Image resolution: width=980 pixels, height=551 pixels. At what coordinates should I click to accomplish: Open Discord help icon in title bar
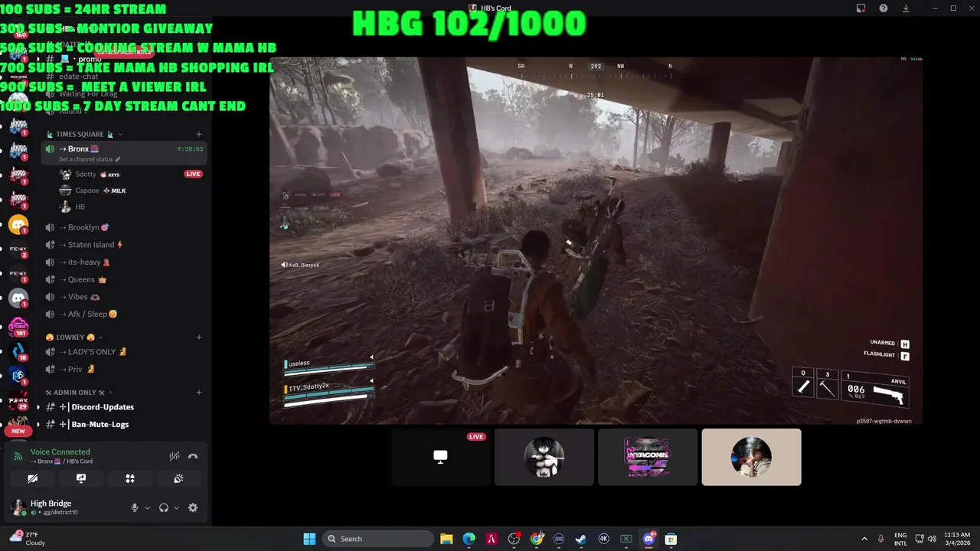(884, 8)
